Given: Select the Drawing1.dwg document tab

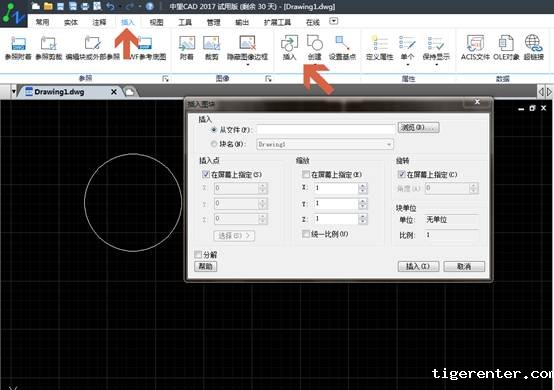Looking at the screenshot, I should [69, 92].
